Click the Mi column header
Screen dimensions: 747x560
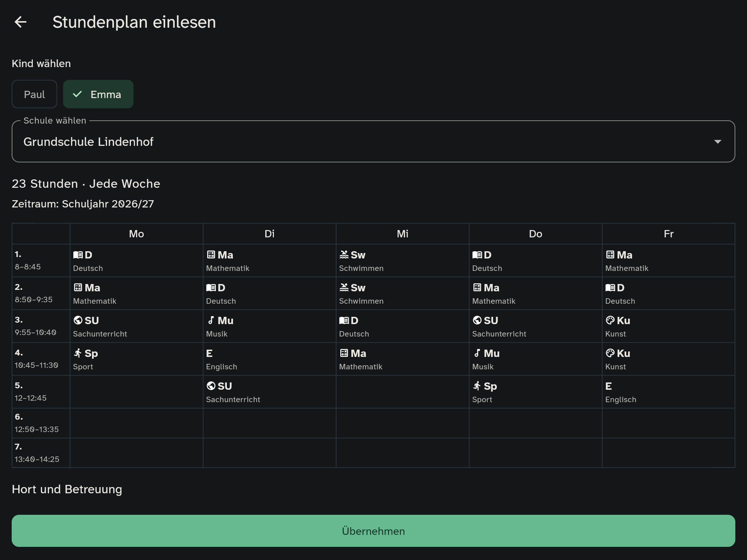click(402, 234)
